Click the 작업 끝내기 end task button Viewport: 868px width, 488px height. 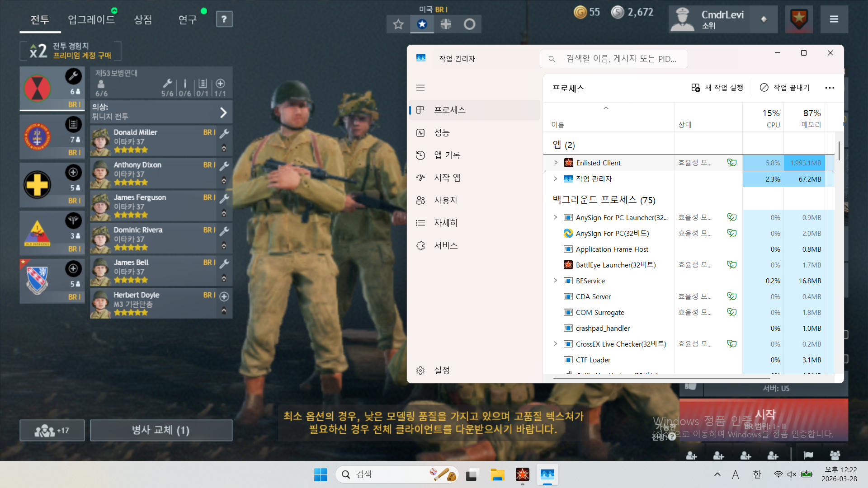point(785,88)
